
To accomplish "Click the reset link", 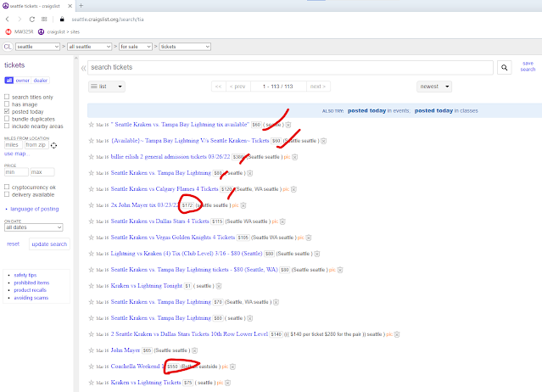I will (x=13, y=244).
